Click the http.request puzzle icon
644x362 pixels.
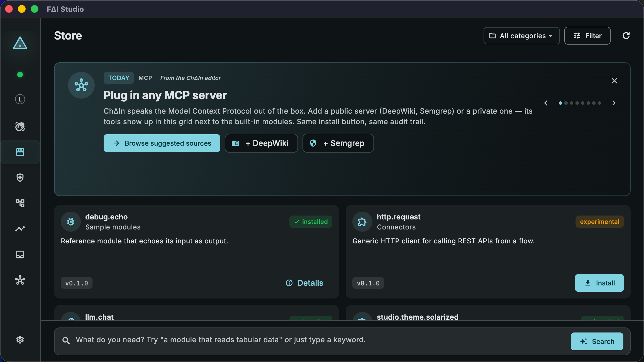click(x=362, y=222)
